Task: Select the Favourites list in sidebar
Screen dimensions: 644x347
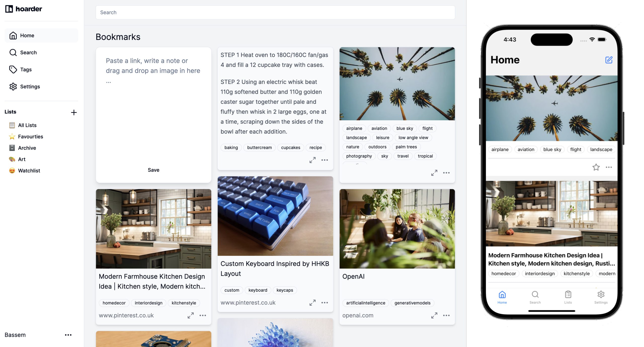Action: click(30, 136)
